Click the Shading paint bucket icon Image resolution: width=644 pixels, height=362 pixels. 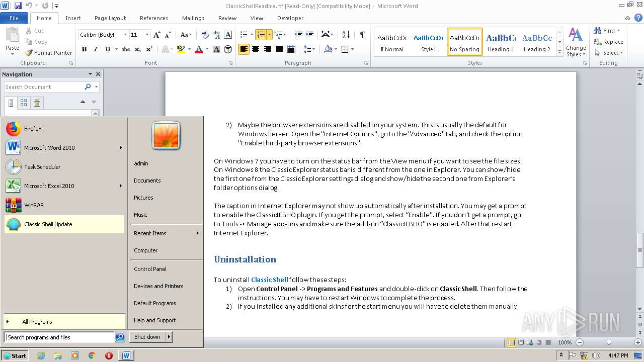328,49
